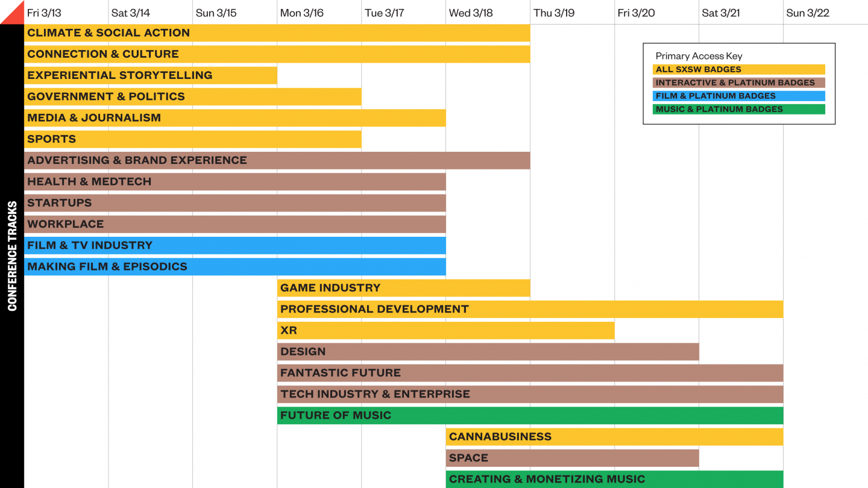
Task: Open the Advertising & Brand Experience track
Action: [x=277, y=160]
